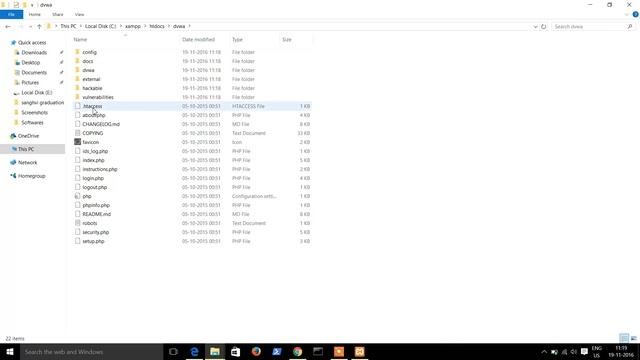Open Documents in Quick access
This screenshot has width=640, height=360.
coord(34,73)
